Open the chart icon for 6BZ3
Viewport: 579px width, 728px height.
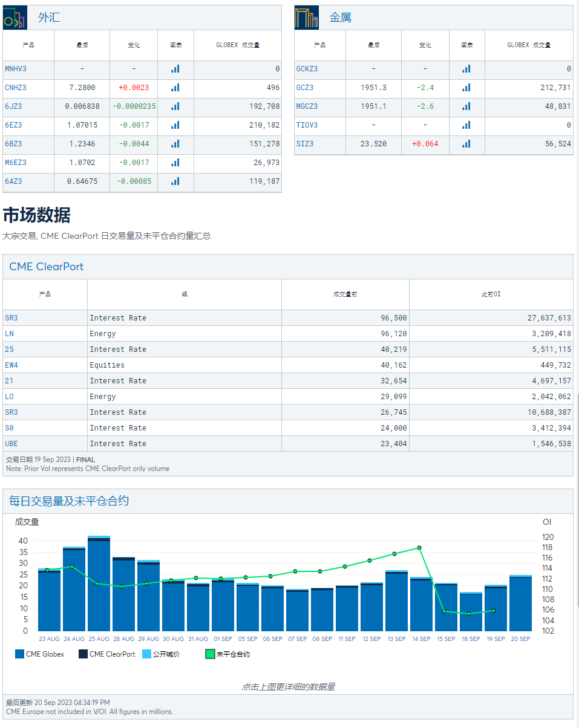coord(175,144)
